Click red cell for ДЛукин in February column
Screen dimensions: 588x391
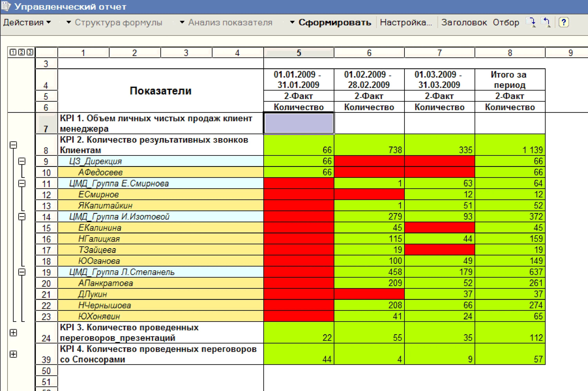[x=369, y=294]
